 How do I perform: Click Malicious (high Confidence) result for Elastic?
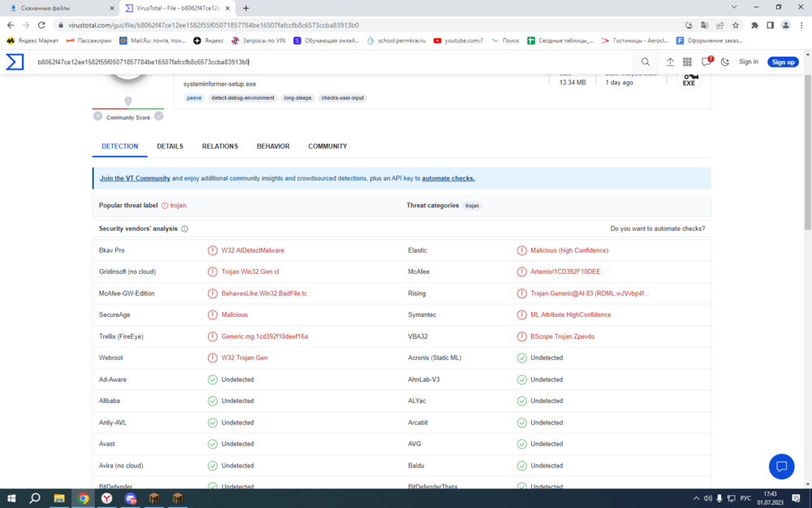point(569,250)
